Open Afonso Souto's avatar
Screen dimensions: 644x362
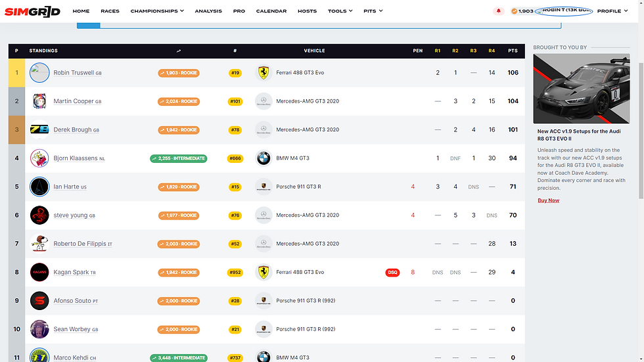pyautogui.click(x=39, y=301)
